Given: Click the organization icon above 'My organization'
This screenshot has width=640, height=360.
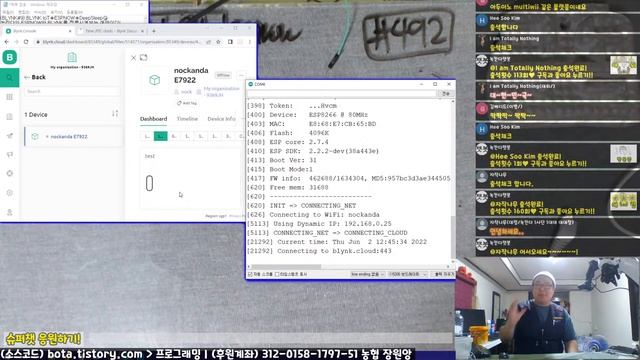Looking at the screenshot, I should coord(72,57).
